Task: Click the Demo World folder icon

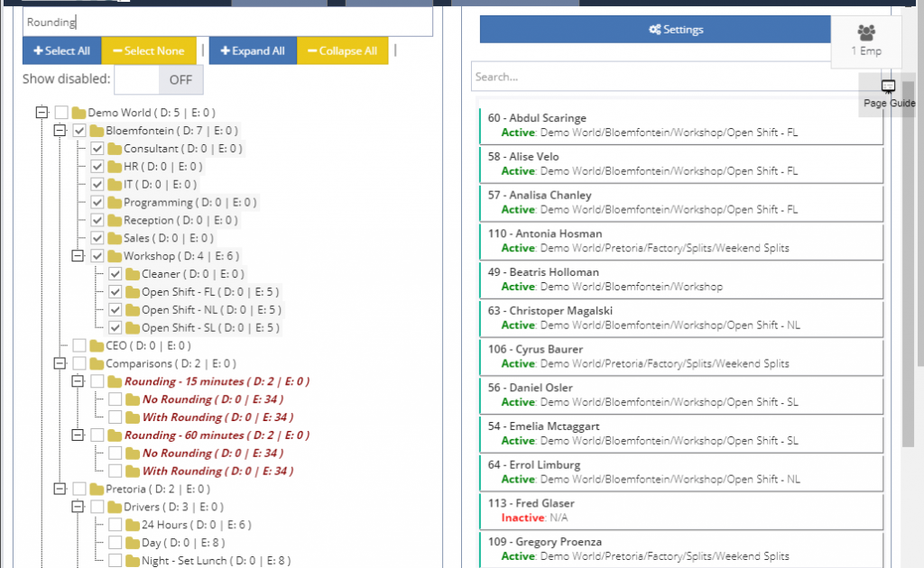Action: [x=79, y=113]
